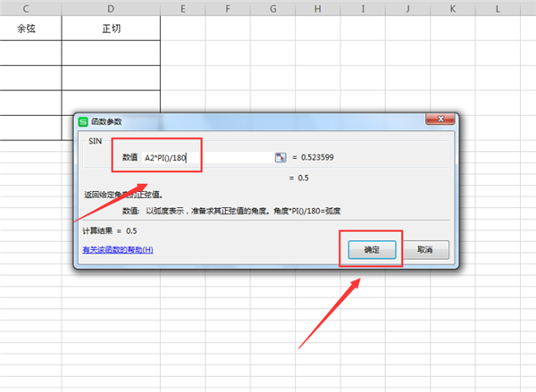536x392 pixels.
Task: Click the 正切 header cell
Action: tap(111, 29)
